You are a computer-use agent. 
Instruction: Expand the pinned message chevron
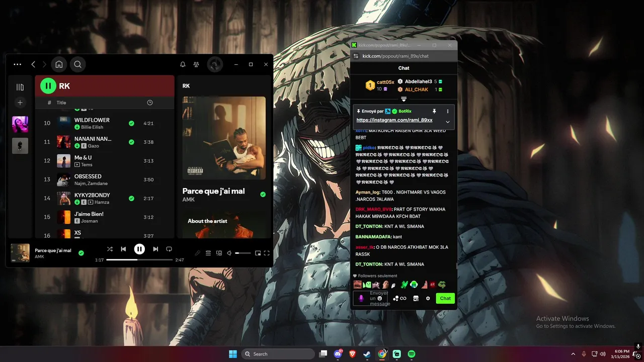pos(448,122)
